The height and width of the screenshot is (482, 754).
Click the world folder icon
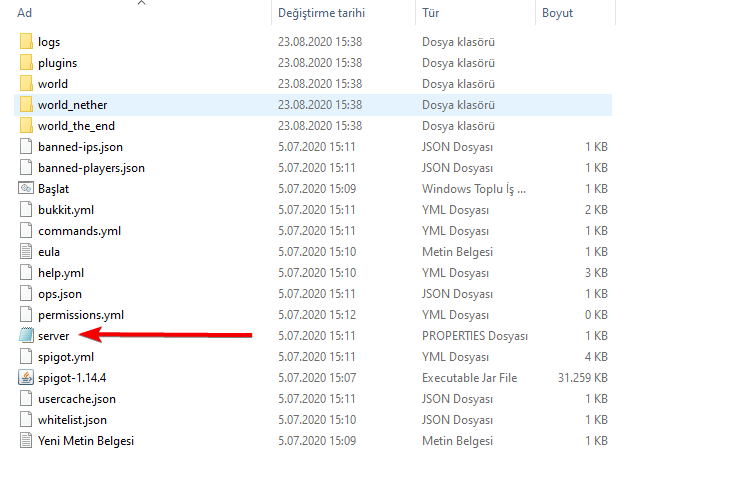(26, 84)
